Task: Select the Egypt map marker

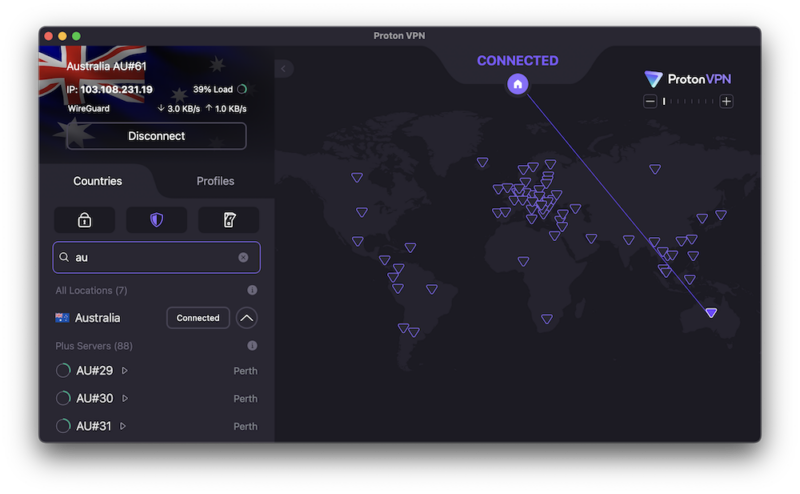Action: (555, 236)
